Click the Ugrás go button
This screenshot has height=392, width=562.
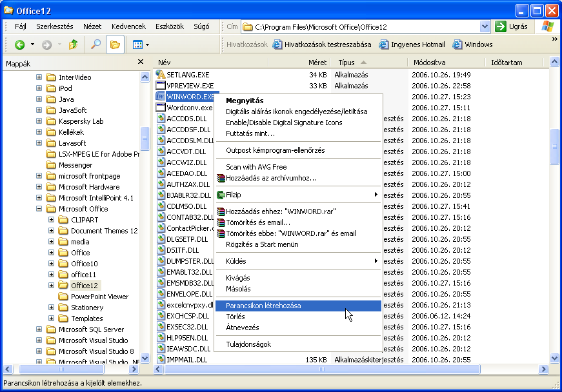click(512, 26)
